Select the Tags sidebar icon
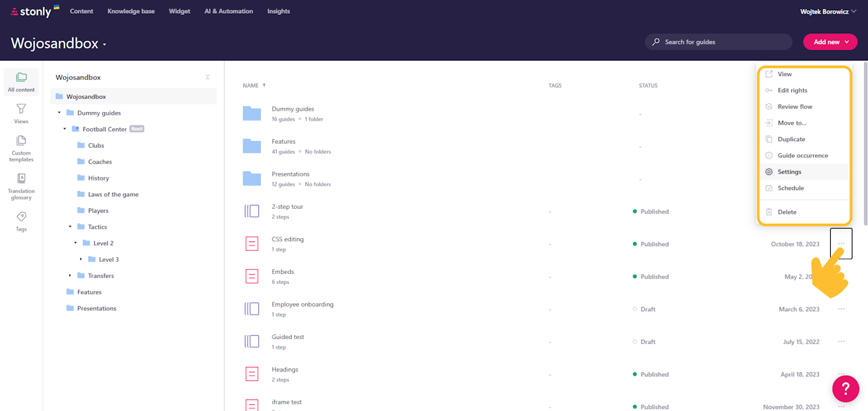868x411 pixels. 21,219
